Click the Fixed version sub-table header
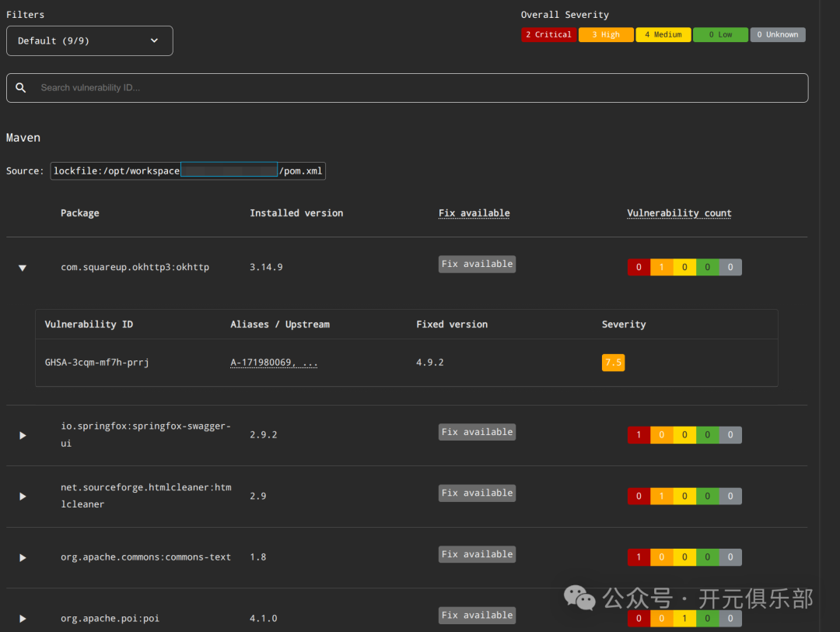The width and height of the screenshot is (840, 632). [452, 325]
